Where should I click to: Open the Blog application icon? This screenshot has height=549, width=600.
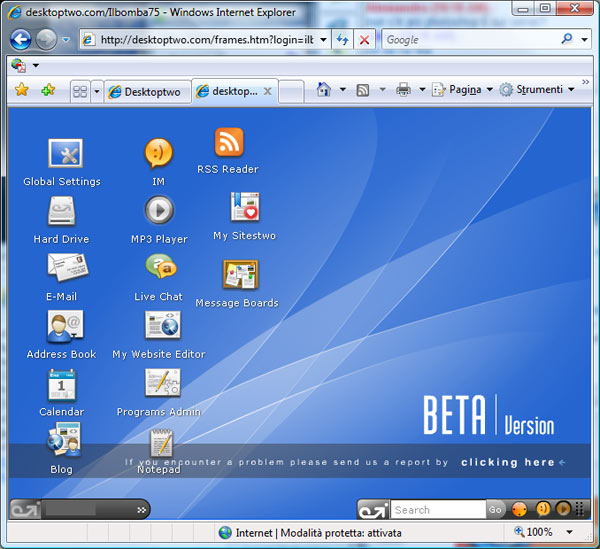[64, 440]
